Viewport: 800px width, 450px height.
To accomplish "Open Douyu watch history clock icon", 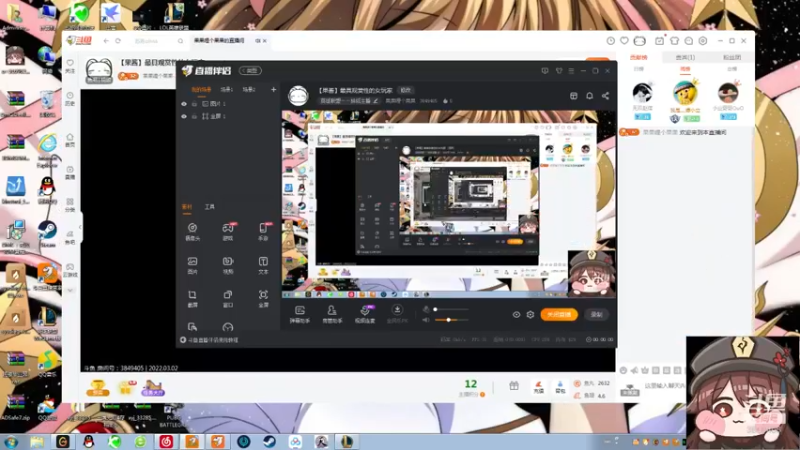I will click(611, 41).
